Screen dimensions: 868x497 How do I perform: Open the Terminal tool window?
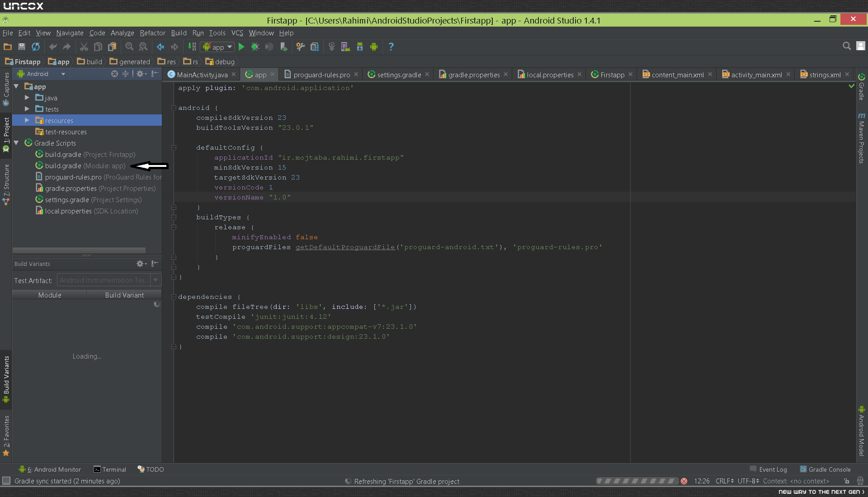pyautogui.click(x=110, y=469)
